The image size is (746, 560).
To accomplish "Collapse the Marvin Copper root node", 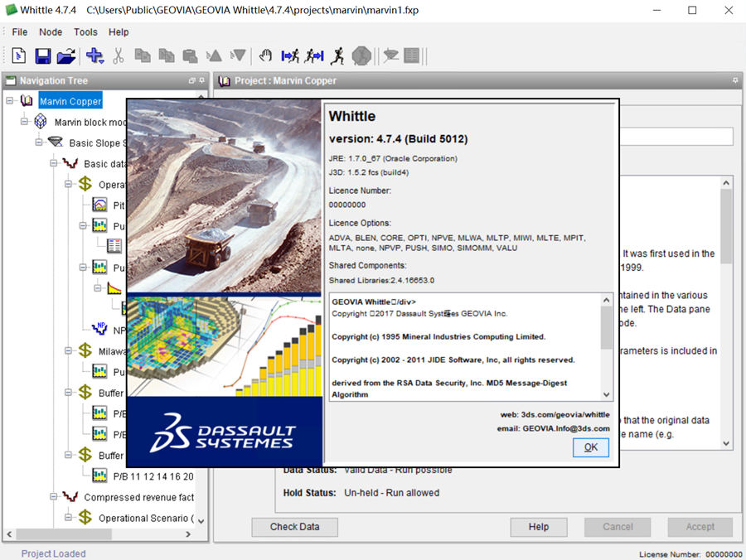I will coord(10,101).
